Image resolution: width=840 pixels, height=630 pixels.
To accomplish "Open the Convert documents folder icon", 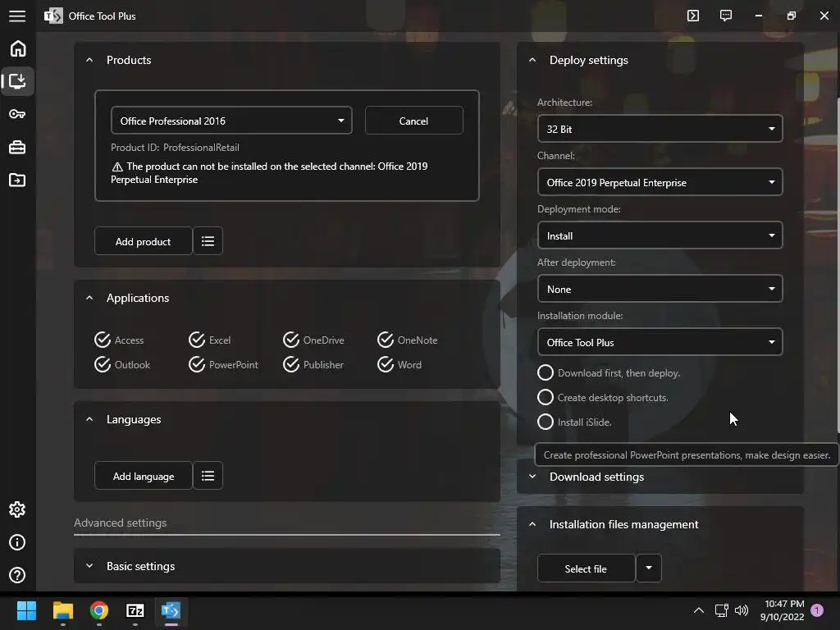I will (17, 180).
